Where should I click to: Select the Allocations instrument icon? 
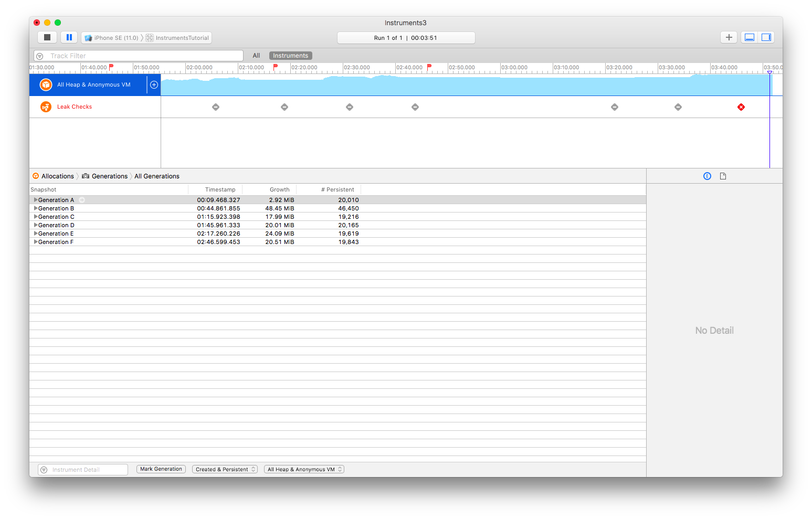(x=46, y=84)
